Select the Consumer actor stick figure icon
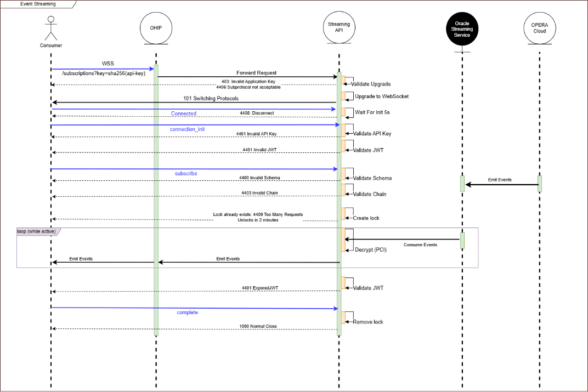This screenshot has height=392, width=588. pyautogui.click(x=50, y=25)
